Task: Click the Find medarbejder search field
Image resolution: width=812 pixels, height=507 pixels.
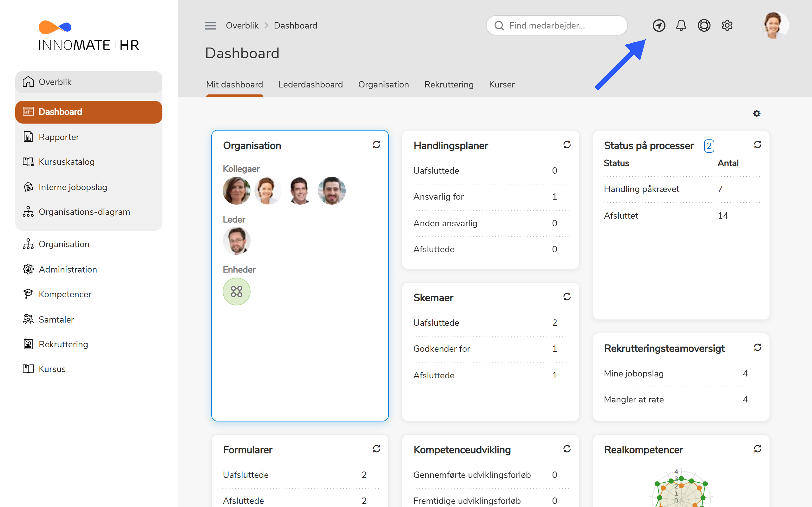Action: (x=557, y=25)
